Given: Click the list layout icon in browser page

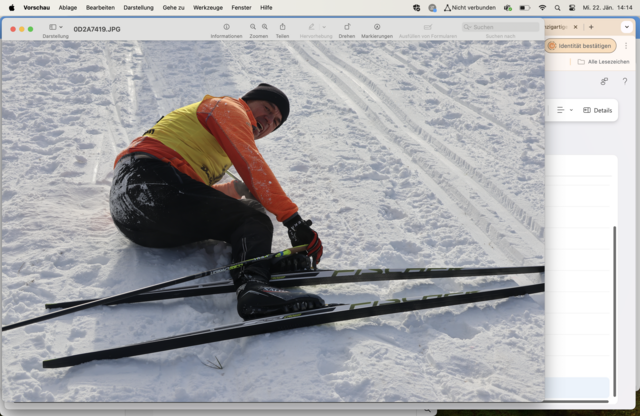Looking at the screenshot, I should point(560,110).
